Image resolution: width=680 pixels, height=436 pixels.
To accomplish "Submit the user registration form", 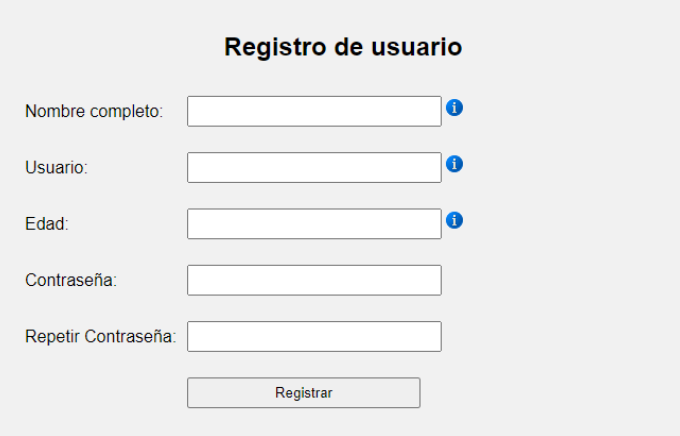I will coord(303,393).
